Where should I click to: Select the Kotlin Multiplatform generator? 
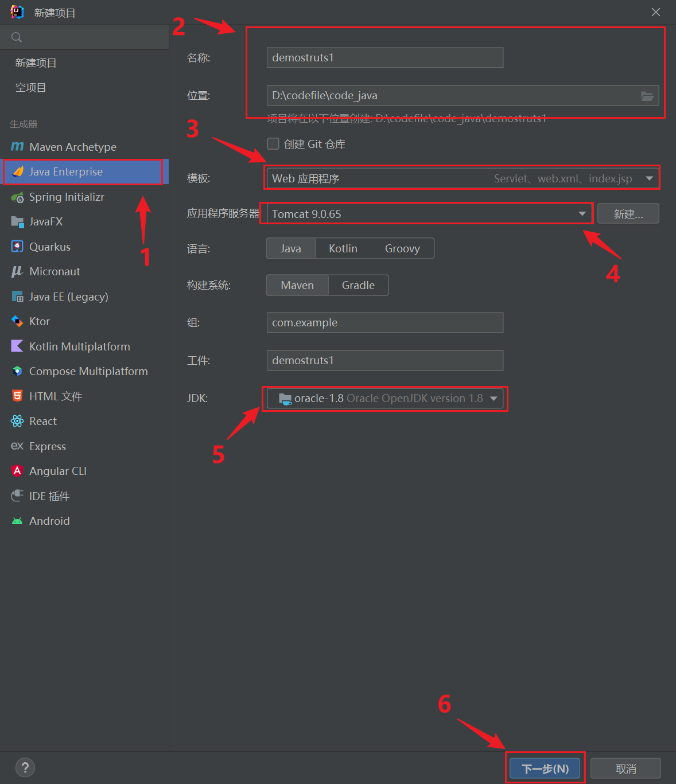point(84,346)
